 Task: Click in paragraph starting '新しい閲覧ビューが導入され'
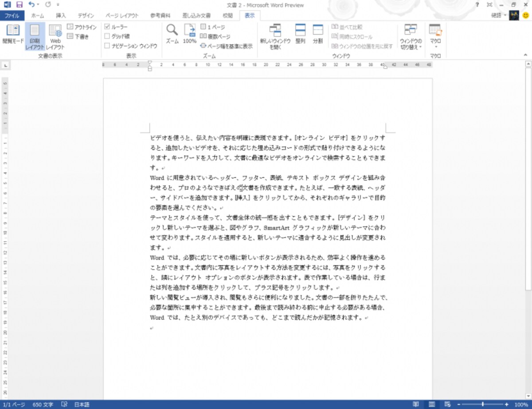click(x=270, y=308)
